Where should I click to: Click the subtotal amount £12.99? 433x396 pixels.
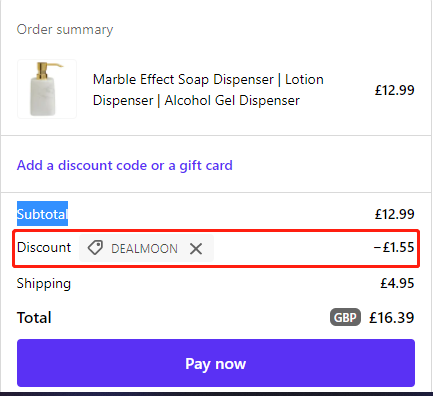(394, 214)
